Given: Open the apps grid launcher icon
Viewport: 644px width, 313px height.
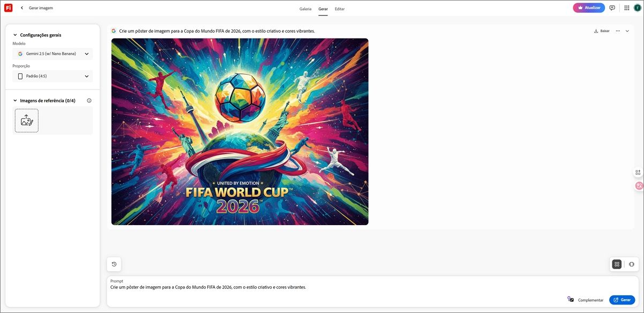Looking at the screenshot, I should (627, 8).
